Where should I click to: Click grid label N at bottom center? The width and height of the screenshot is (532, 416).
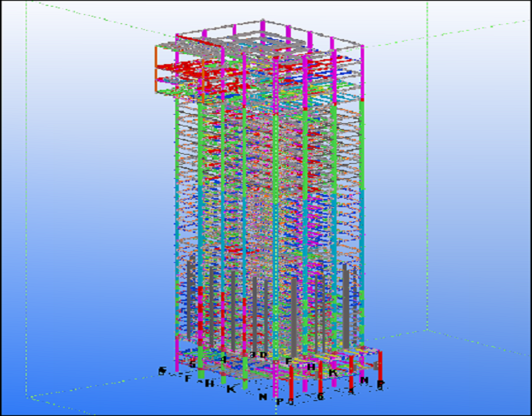(x=263, y=398)
